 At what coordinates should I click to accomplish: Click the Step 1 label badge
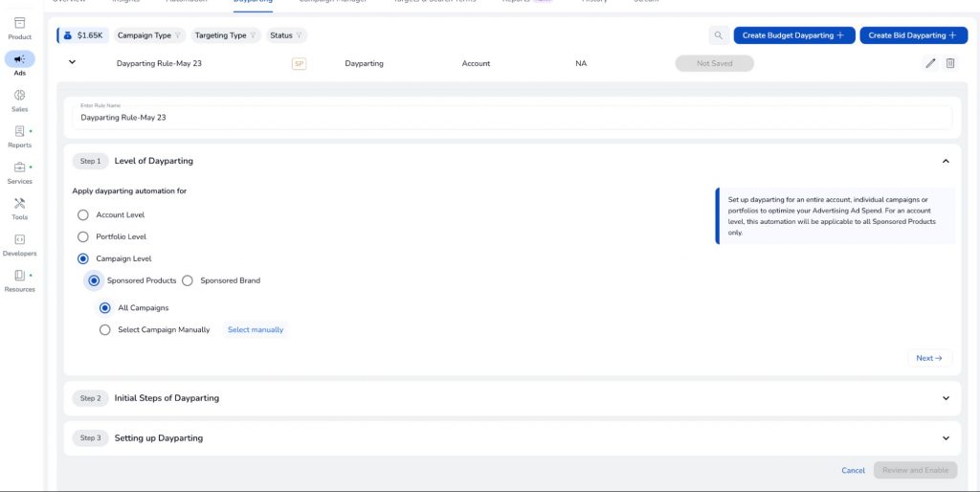pyautogui.click(x=91, y=162)
